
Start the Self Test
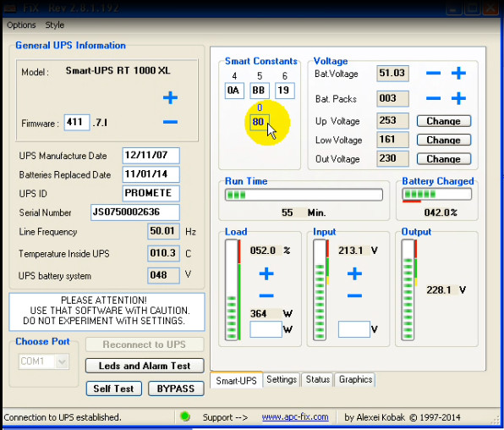tap(114, 389)
